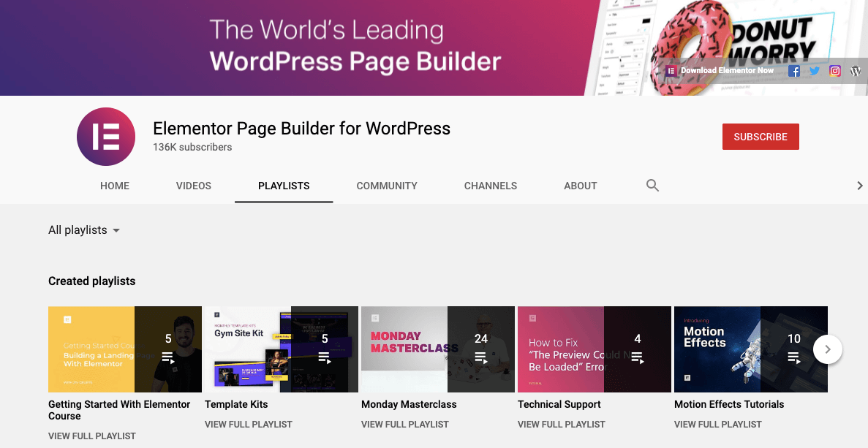868x448 pixels.
Task: Show more channel tabs with right chevron
Action: pos(860,186)
